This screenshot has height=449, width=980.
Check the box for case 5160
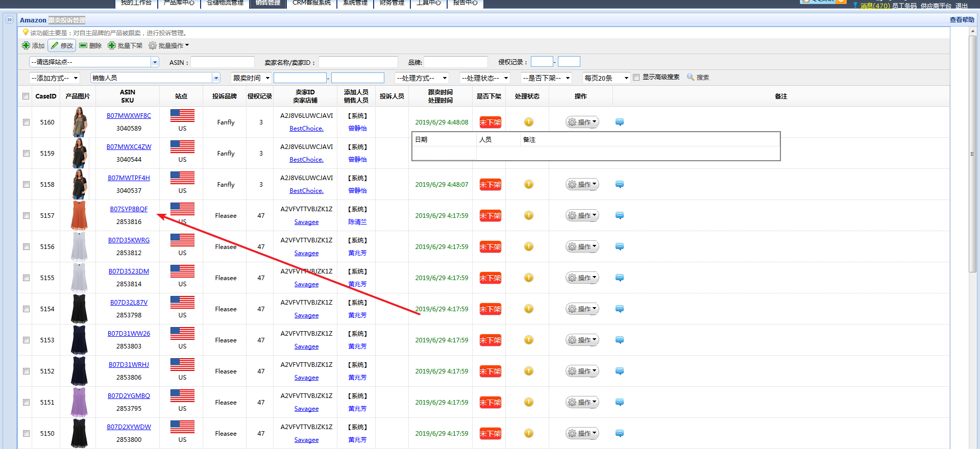pyautogui.click(x=26, y=122)
